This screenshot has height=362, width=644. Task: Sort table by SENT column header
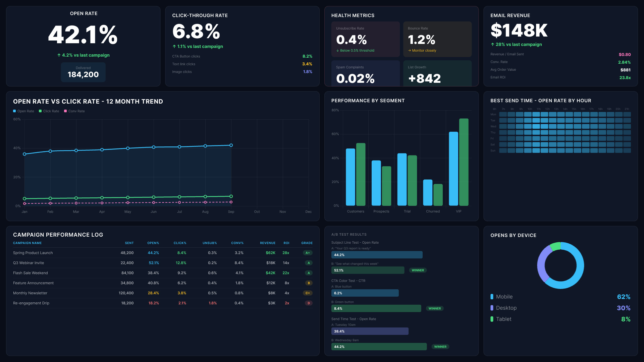click(129, 243)
